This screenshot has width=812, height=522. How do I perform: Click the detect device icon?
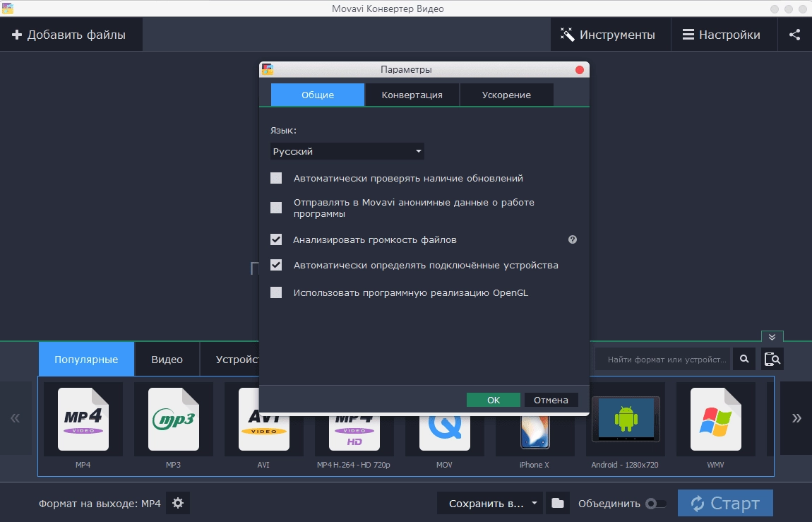(772, 359)
